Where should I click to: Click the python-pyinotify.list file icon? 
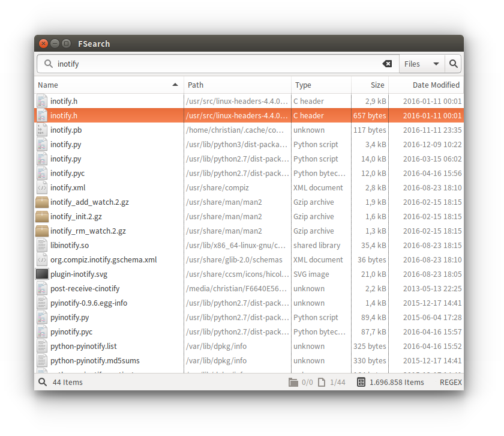[x=41, y=347]
